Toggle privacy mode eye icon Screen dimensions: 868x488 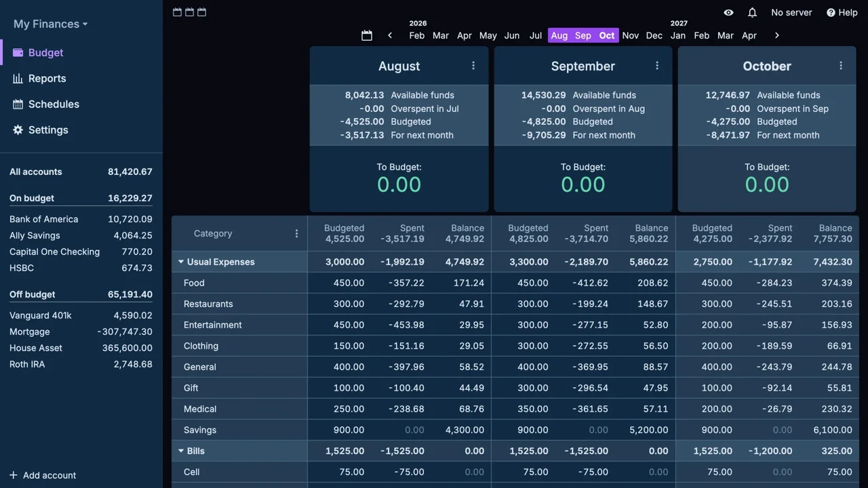728,12
